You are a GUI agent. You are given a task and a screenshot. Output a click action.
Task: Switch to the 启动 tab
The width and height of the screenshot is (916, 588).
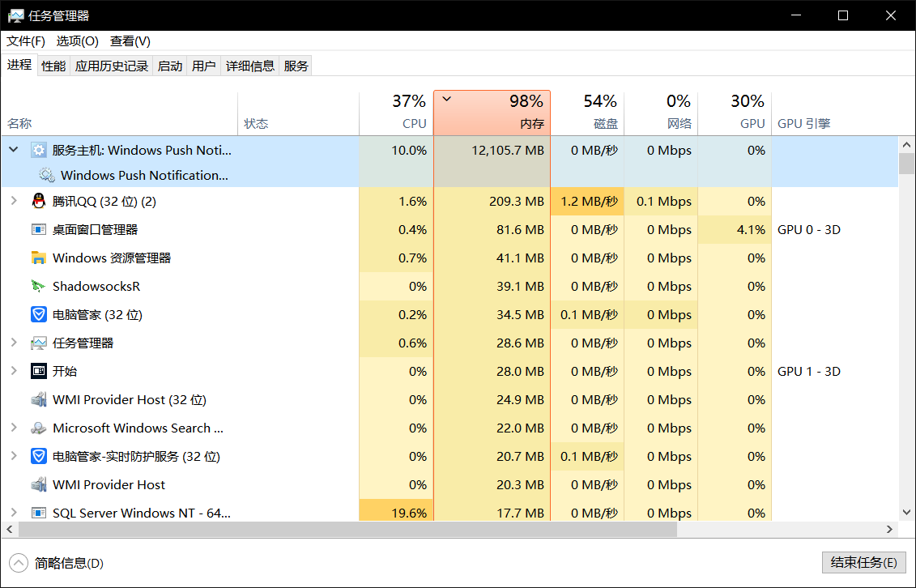170,66
